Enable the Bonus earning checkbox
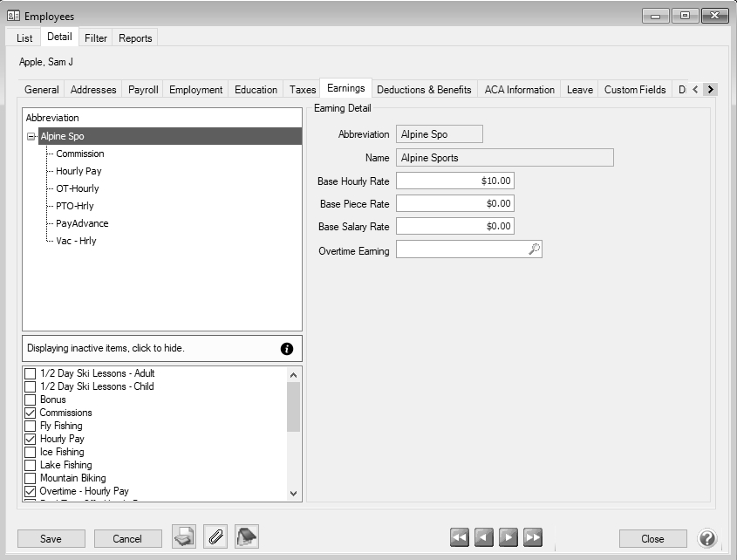 (x=31, y=400)
